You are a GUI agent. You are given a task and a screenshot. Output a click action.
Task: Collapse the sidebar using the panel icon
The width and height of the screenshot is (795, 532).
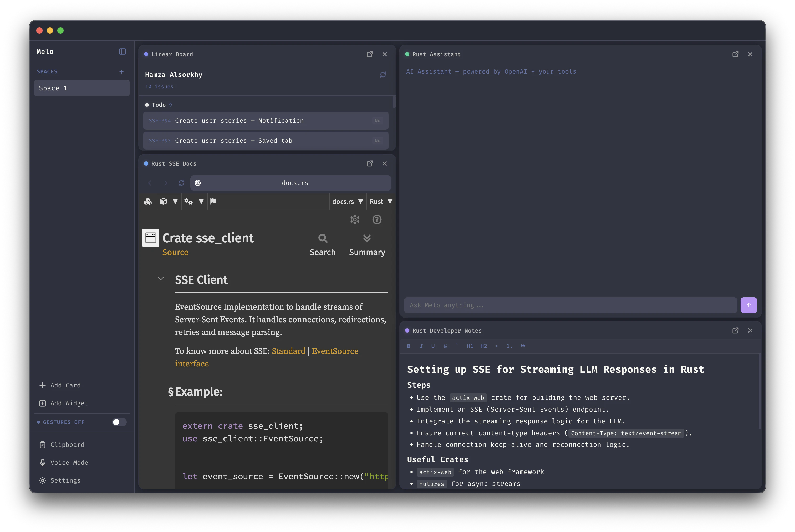[x=122, y=52]
